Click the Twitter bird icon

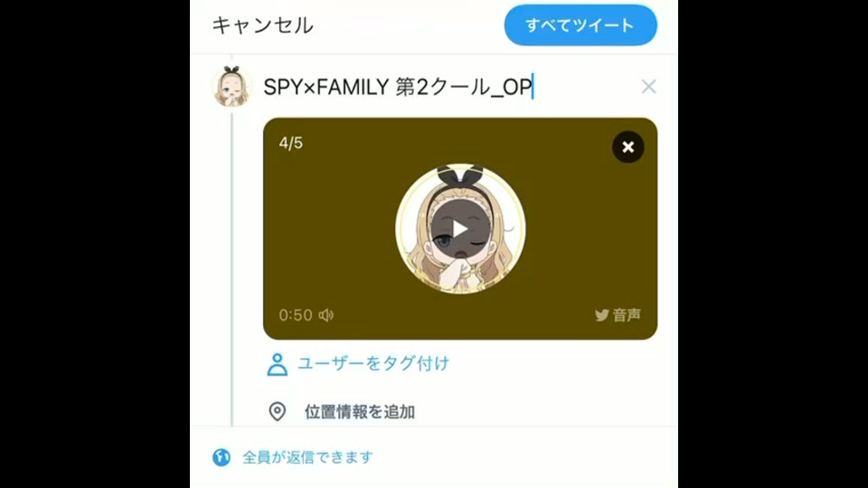[x=602, y=314]
